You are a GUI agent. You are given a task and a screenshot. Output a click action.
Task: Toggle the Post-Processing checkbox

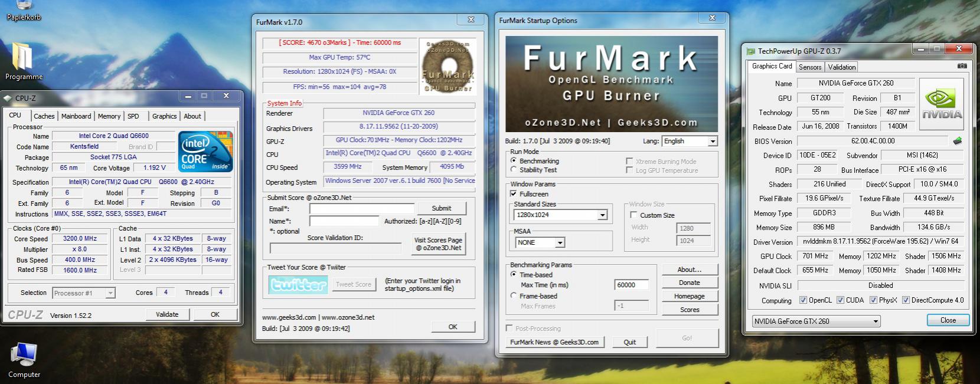[x=509, y=328]
